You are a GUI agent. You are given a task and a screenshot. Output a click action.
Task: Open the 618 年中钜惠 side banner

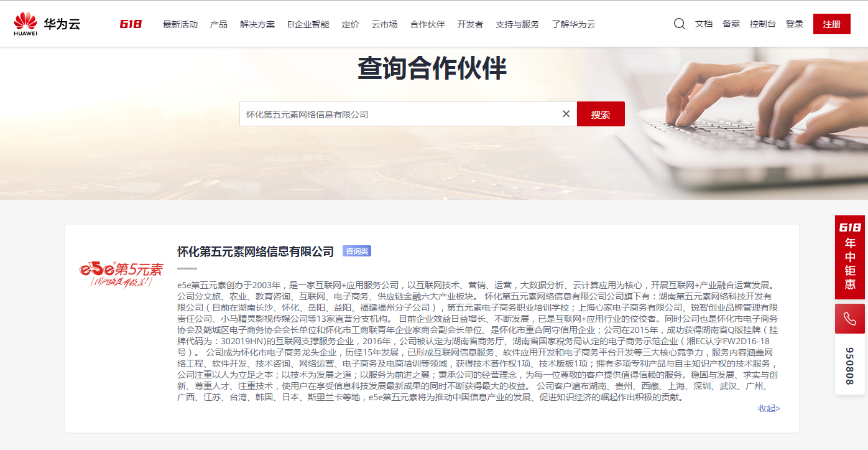click(849, 257)
